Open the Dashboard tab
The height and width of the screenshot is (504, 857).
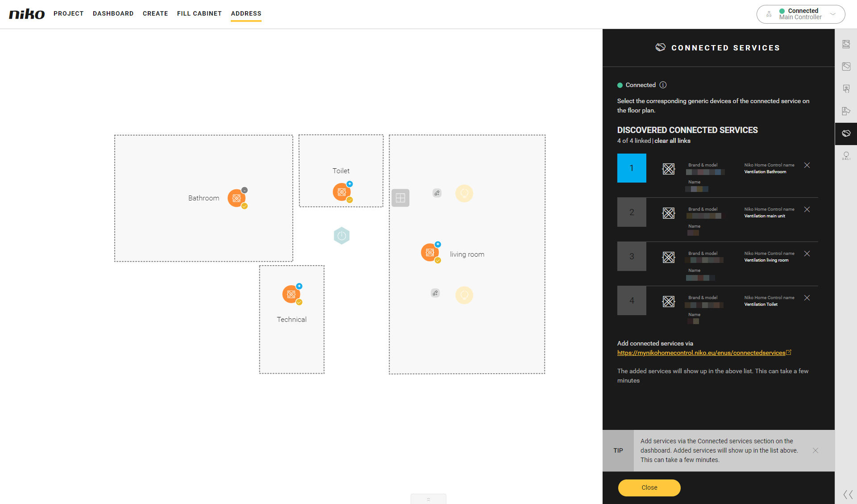pyautogui.click(x=113, y=13)
